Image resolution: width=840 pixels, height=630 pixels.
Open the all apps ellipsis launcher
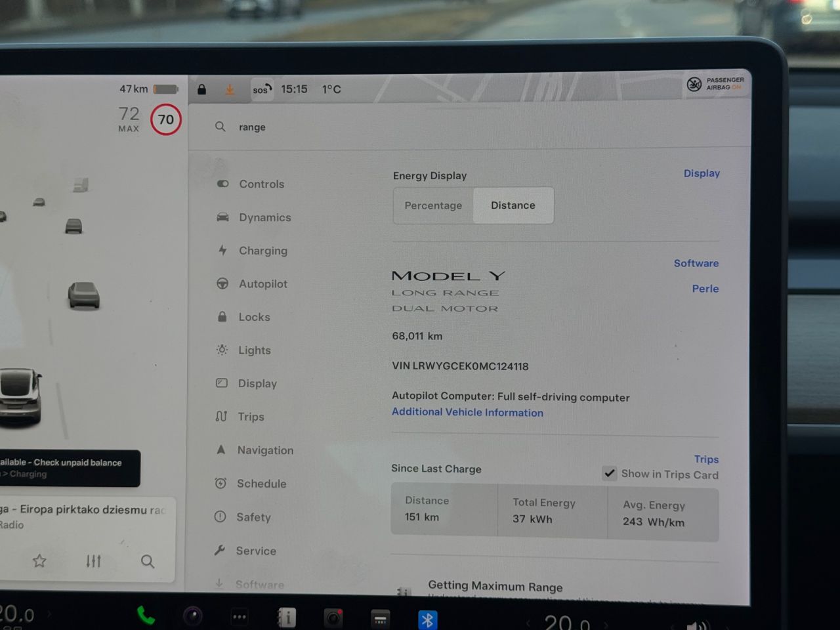coord(240,617)
